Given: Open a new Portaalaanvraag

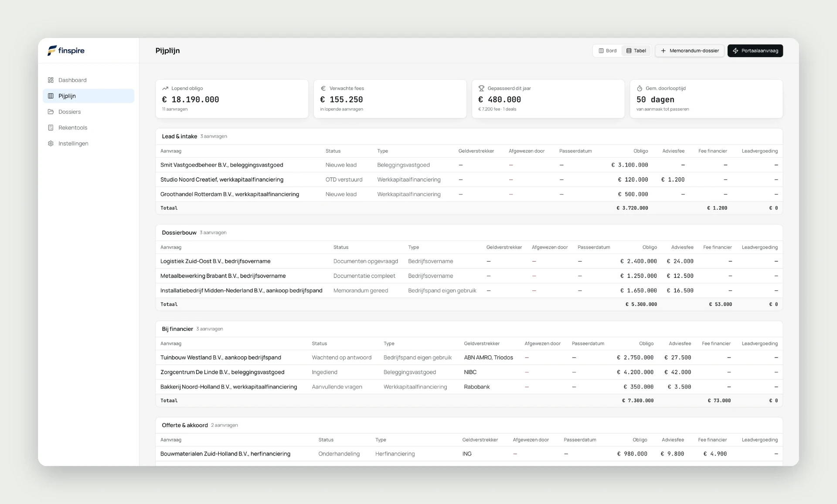Looking at the screenshot, I should pyautogui.click(x=755, y=51).
